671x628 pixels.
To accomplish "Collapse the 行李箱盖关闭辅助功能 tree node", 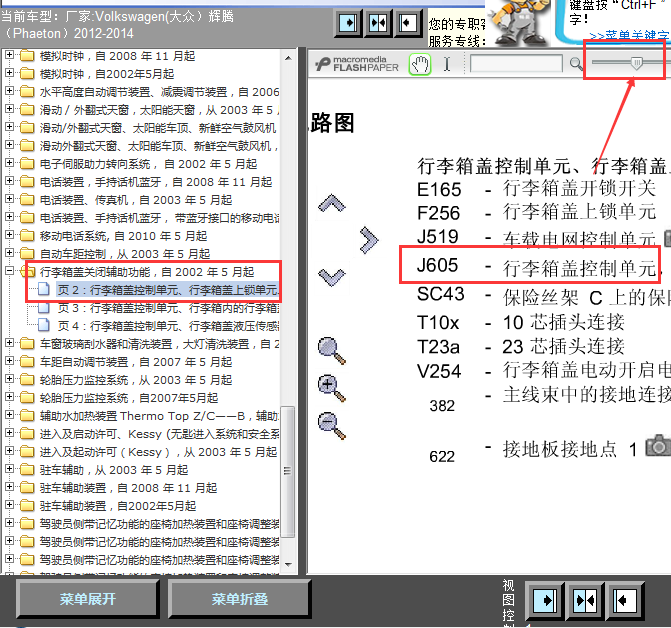I will click(9, 270).
